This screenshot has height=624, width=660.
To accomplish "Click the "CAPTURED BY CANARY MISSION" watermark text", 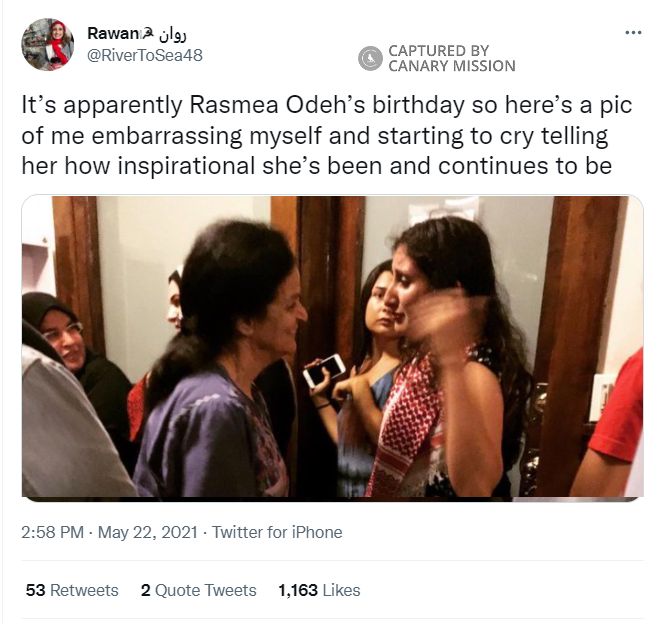I will click(x=451, y=58).
